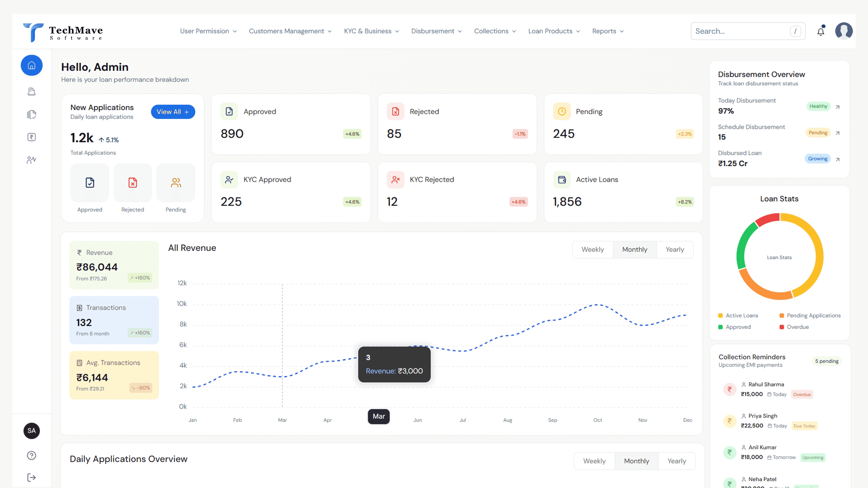Open the Home dashboard sidebar icon
This screenshot has width=868, height=488.
click(32, 65)
